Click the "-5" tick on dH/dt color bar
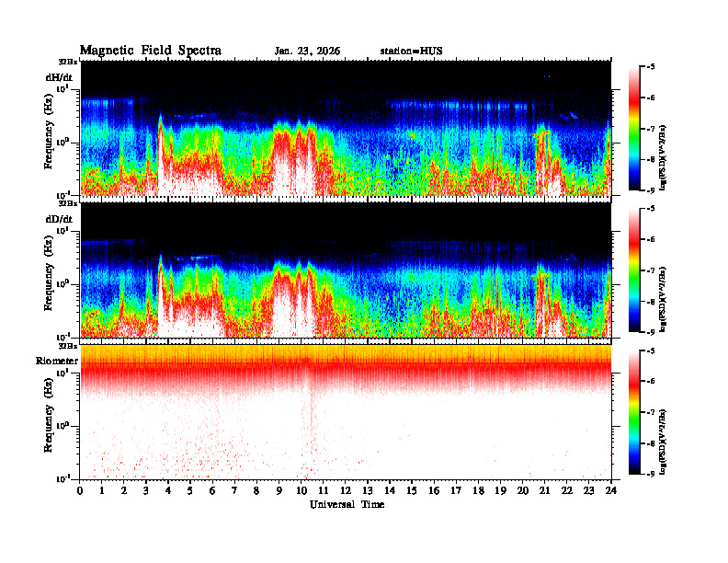 [x=651, y=67]
